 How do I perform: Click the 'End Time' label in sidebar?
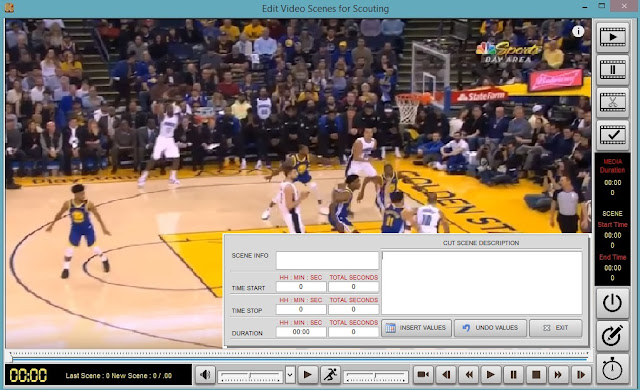pyautogui.click(x=612, y=257)
